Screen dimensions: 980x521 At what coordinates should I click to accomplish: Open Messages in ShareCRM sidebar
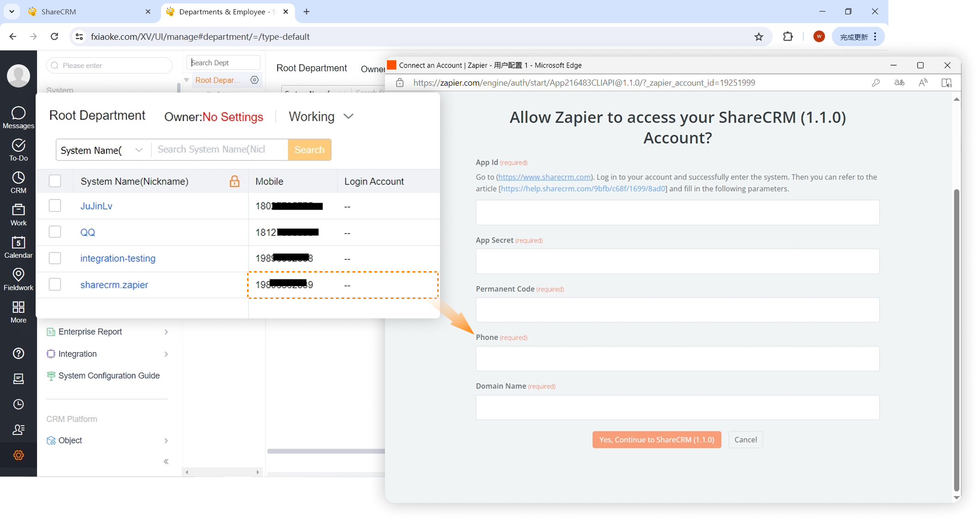(x=19, y=118)
